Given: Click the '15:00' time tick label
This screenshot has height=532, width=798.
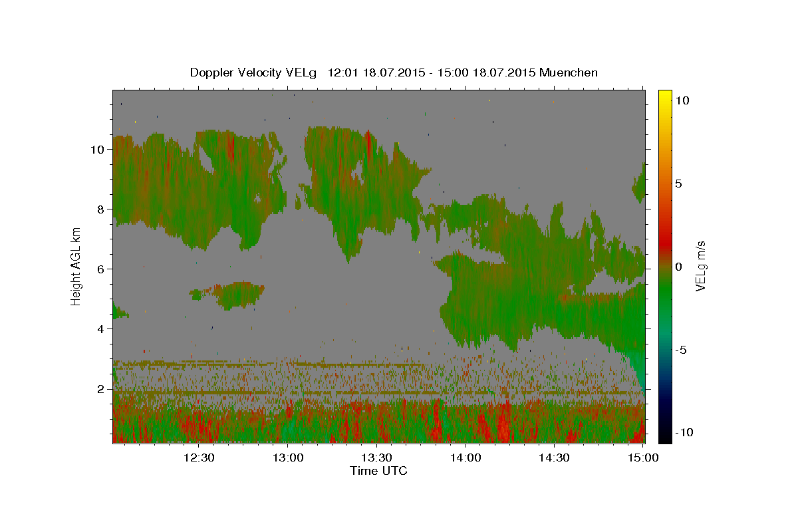Looking at the screenshot, I should click(x=643, y=458).
